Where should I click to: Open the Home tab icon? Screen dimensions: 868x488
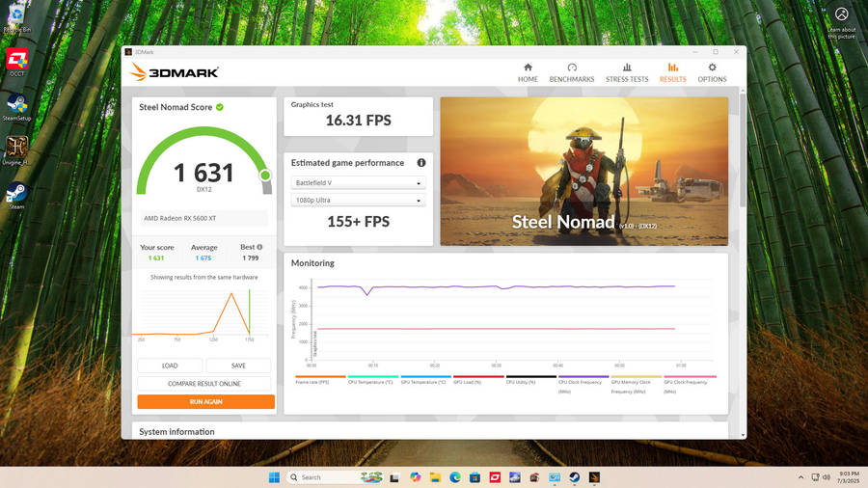(x=528, y=72)
